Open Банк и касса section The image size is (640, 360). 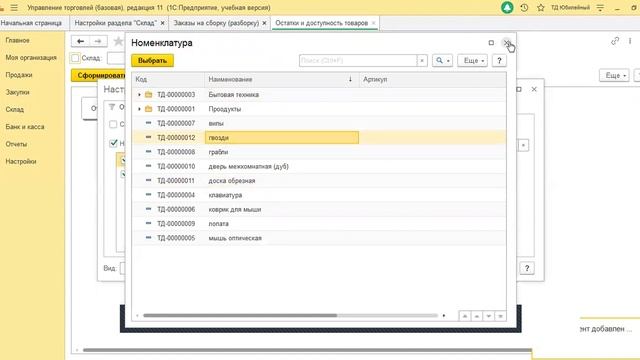point(25,127)
